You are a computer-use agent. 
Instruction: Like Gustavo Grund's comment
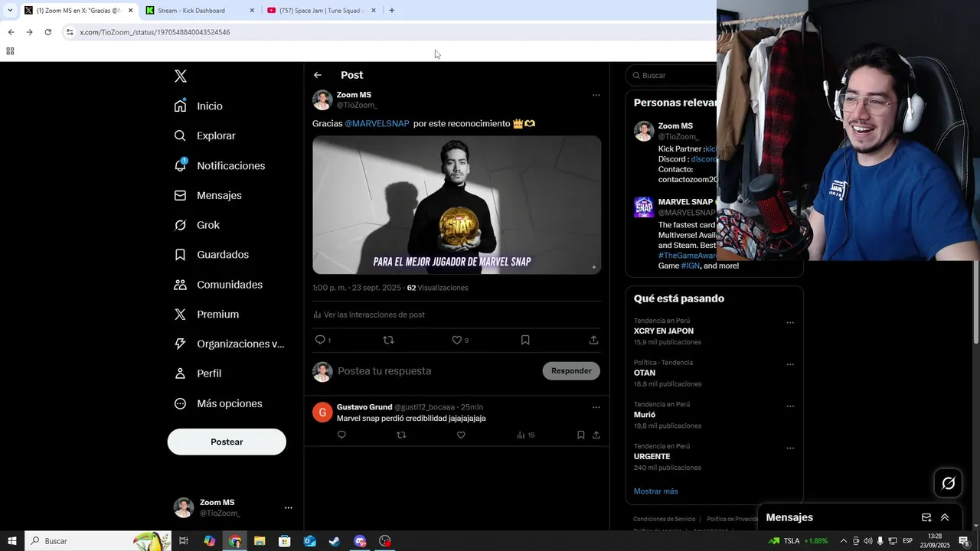pyautogui.click(x=461, y=435)
